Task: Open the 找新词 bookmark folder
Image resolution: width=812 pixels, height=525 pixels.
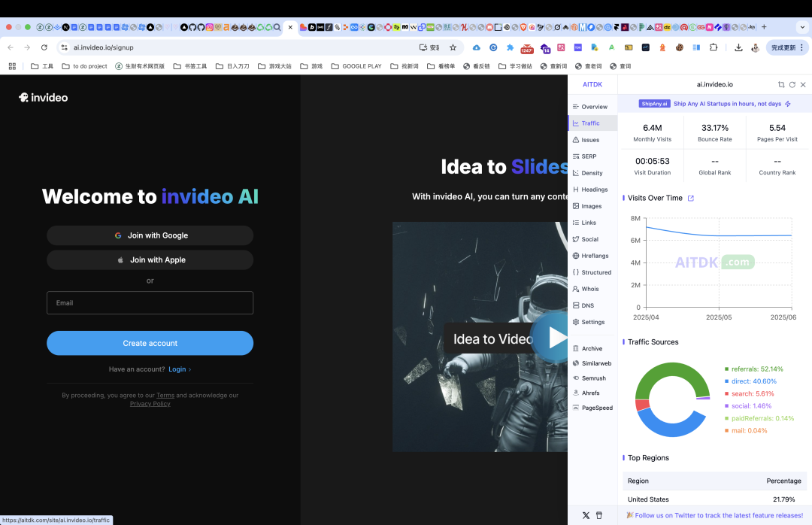Action: tap(404, 66)
